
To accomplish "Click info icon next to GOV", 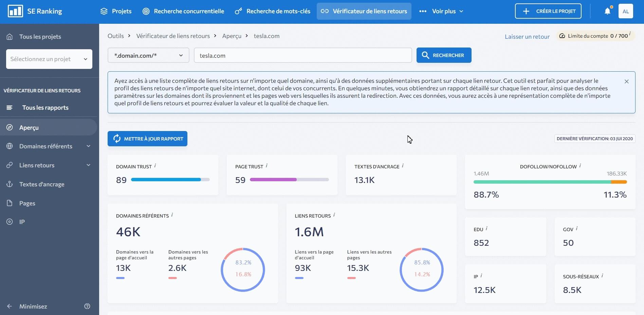I will pos(577,228).
